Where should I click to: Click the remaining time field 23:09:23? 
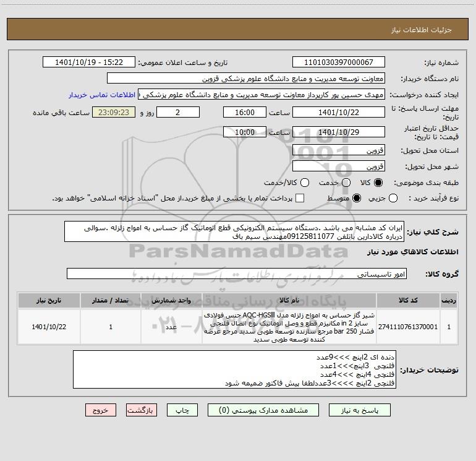pos(114,112)
